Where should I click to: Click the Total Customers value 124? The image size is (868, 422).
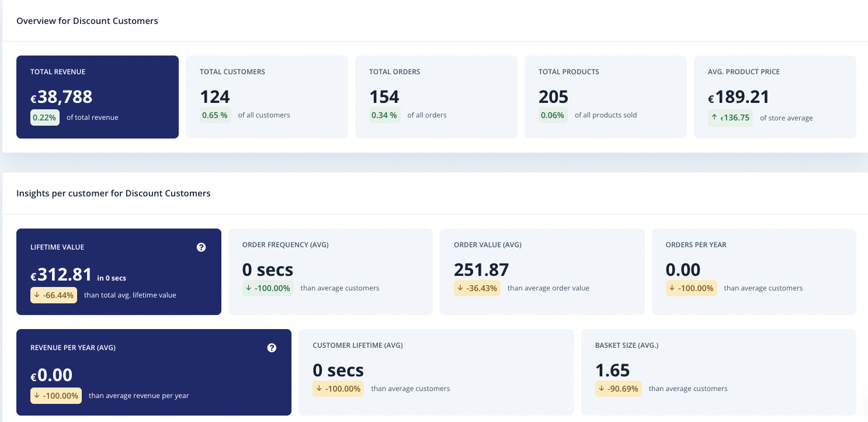[x=215, y=96]
